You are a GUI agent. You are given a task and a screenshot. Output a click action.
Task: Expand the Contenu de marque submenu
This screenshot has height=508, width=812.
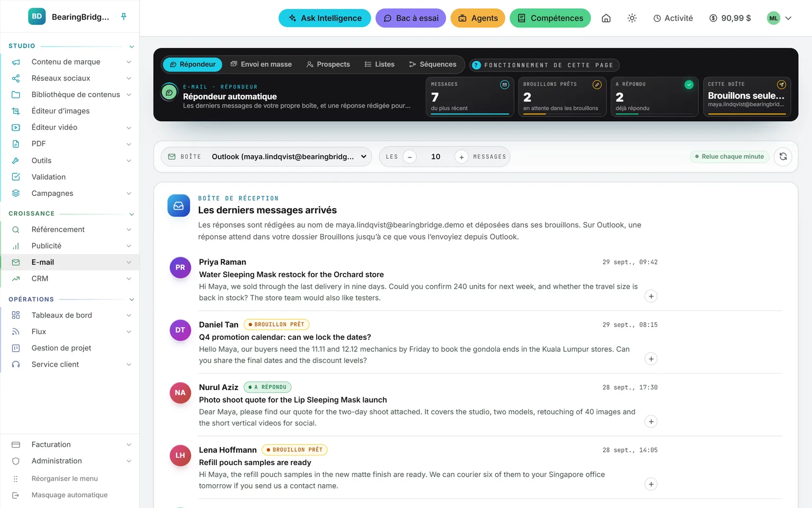click(128, 62)
